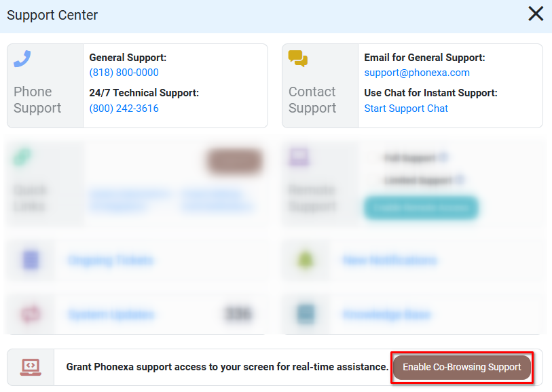Email support@phonexa.com

(x=416, y=73)
